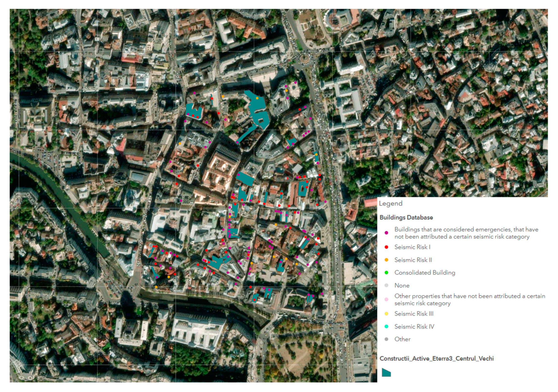Click the Seismic Risk IV label text
The height and width of the screenshot is (392, 558).
coord(414,327)
